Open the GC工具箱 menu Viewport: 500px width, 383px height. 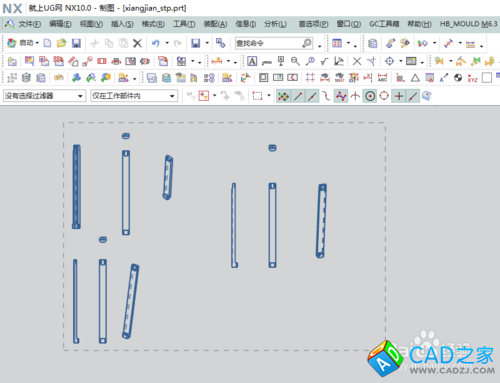pos(384,24)
